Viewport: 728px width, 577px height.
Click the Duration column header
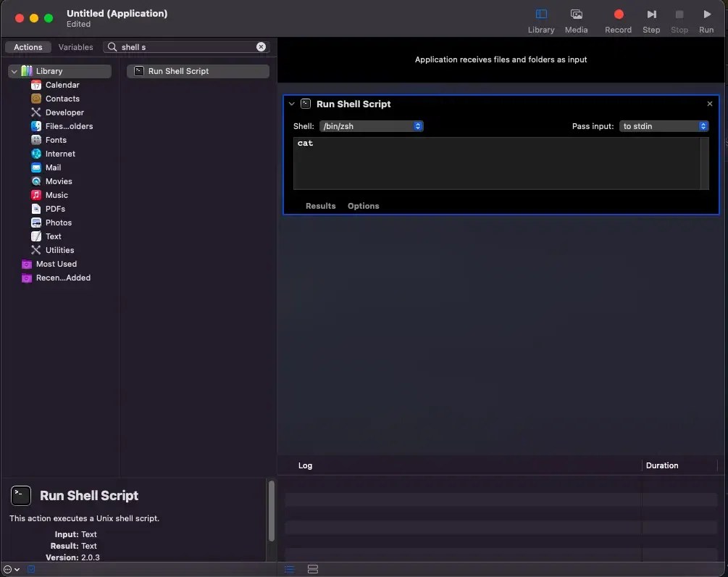click(x=661, y=465)
